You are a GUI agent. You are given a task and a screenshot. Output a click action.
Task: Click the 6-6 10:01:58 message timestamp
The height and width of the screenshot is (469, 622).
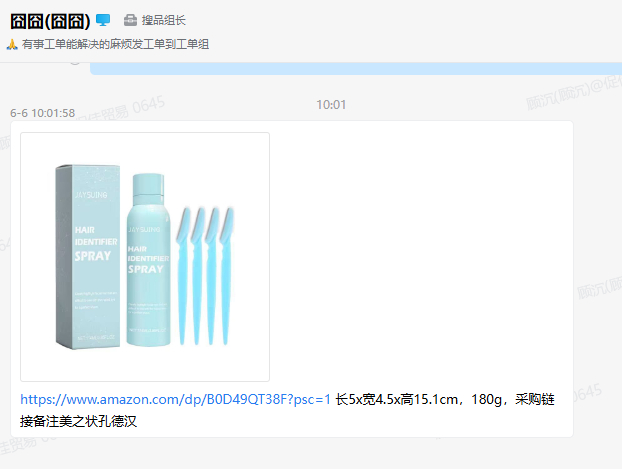click(x=42, y=113)
